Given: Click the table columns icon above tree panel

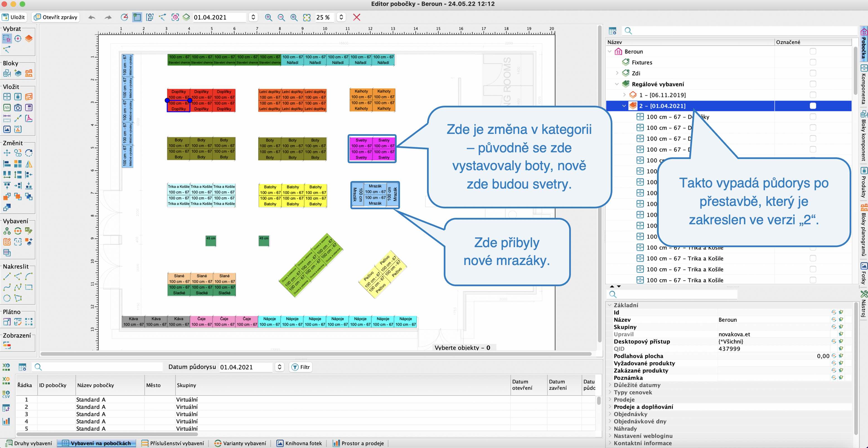Looking at the screenshot, I should tap(613, 31).
